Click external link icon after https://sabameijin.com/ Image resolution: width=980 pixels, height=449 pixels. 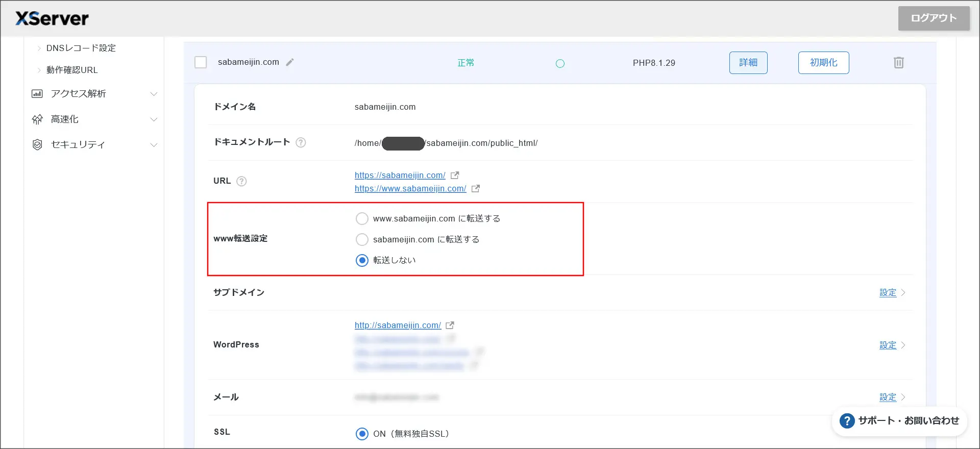tap(455, 175)
